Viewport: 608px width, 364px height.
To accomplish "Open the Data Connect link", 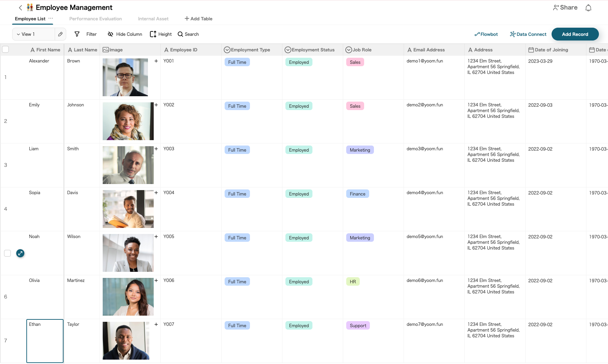I will tap(528, 34).
